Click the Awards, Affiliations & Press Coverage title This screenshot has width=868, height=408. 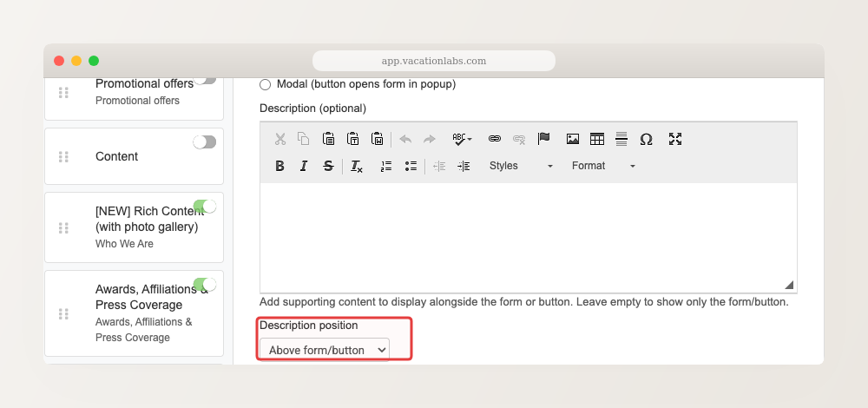tap(152, 297)
